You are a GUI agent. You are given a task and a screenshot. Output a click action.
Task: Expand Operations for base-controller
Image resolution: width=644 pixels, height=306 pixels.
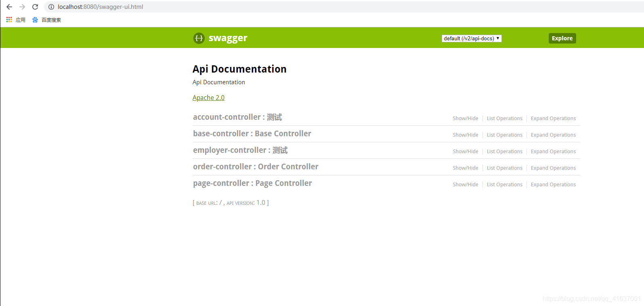(x=553, y=135)
